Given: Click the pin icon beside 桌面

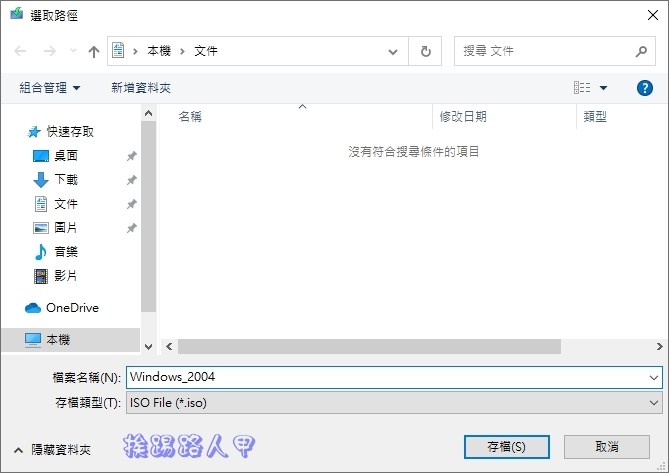Looking at the screenshot, I should [131, 156].
